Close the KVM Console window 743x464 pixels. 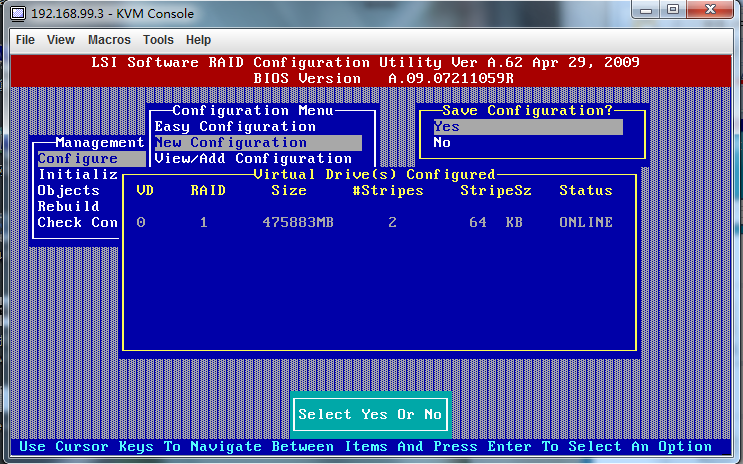click(x=710, y=9)
